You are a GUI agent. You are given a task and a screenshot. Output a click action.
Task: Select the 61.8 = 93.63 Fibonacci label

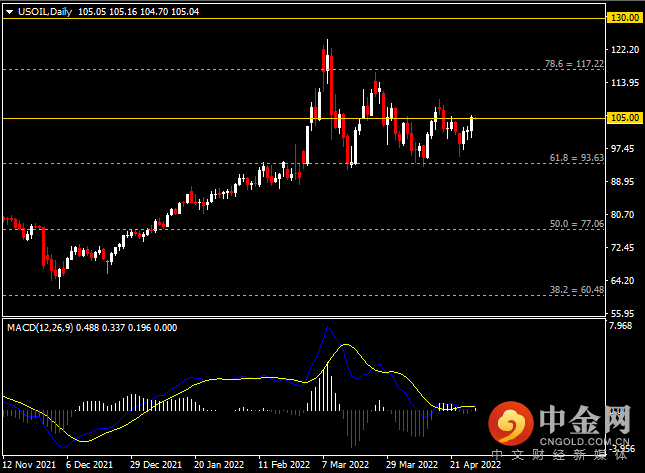(x=577, y=158)
